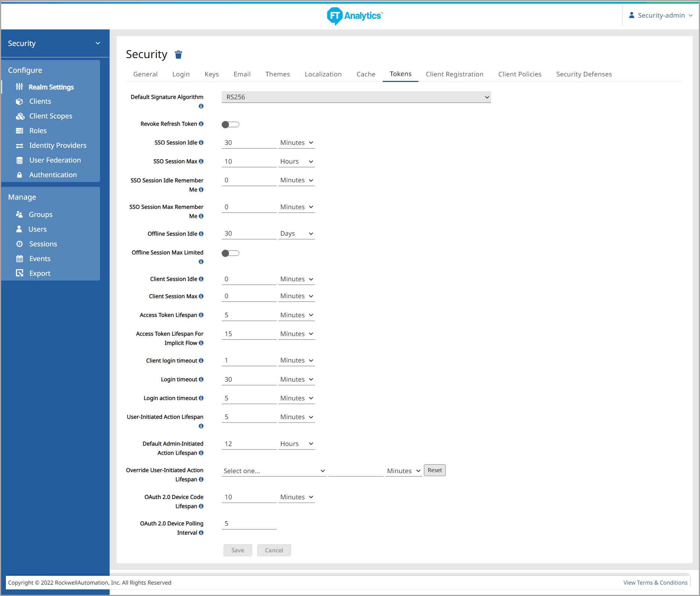Screen dimensions: 700x596
Task: Click the info icon for OAuth 2.0 Device Polling Interval
Action: coord(201,533)
